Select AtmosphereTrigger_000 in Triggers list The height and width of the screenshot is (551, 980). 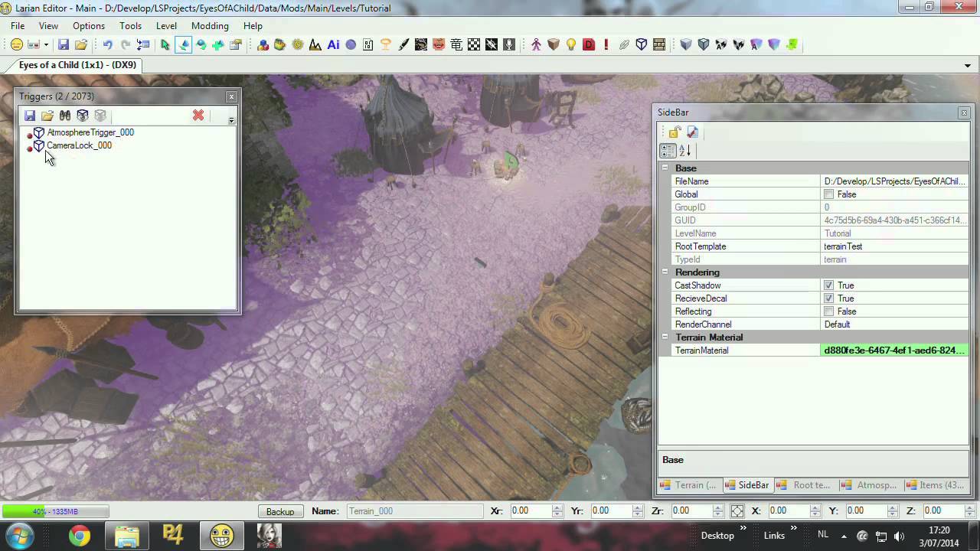pyautogui.click(x=90, y=132)
